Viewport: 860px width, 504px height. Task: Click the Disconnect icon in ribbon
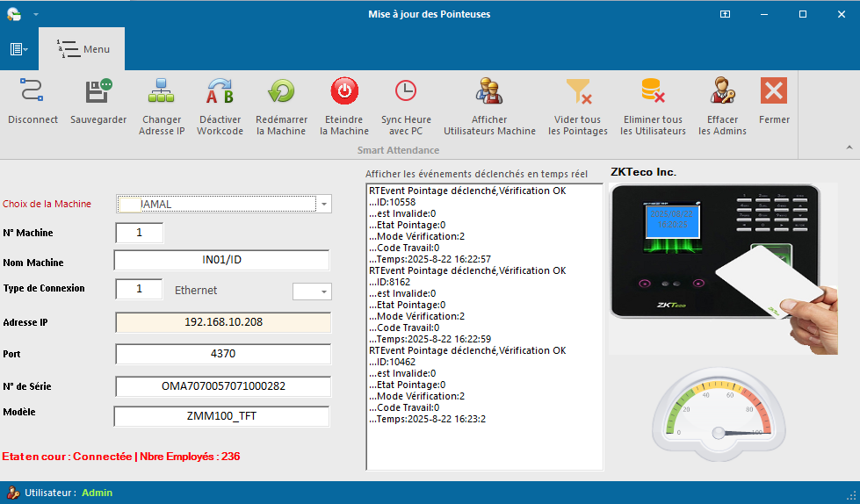33,91
